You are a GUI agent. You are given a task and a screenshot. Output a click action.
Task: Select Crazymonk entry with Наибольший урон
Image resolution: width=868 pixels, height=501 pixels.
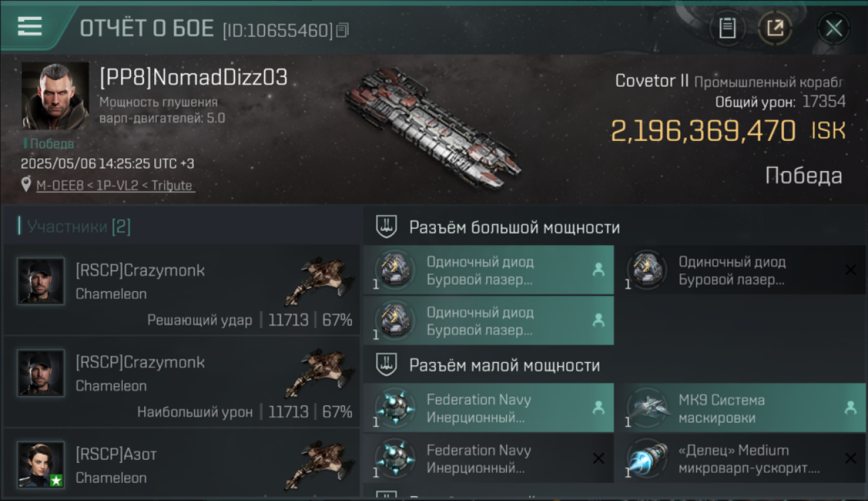tap(182, 382)
